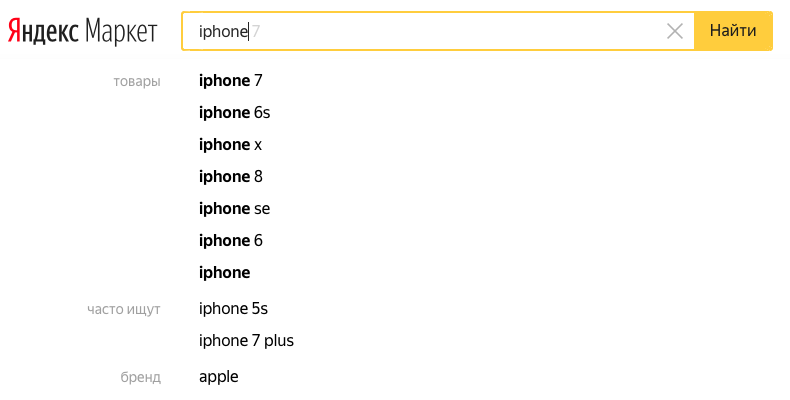Image resolution: width=790 pixels, height=400 pixels.
Task: Click the "товары" category label
Action: (x=137, y=81)
